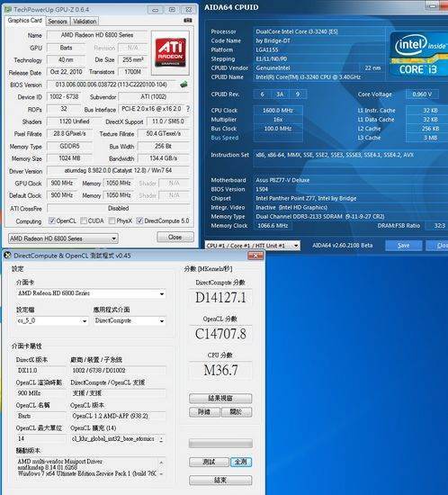Click the Instruction Set text in AIDA64

point(335,155)
